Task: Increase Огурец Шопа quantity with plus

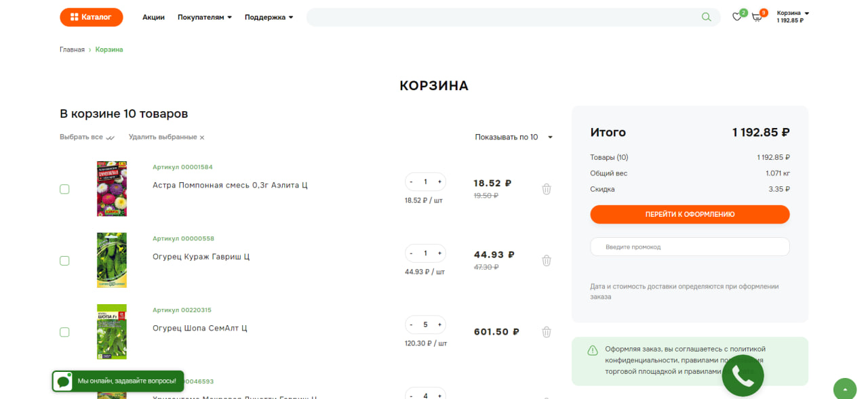Action: (439, 324)
